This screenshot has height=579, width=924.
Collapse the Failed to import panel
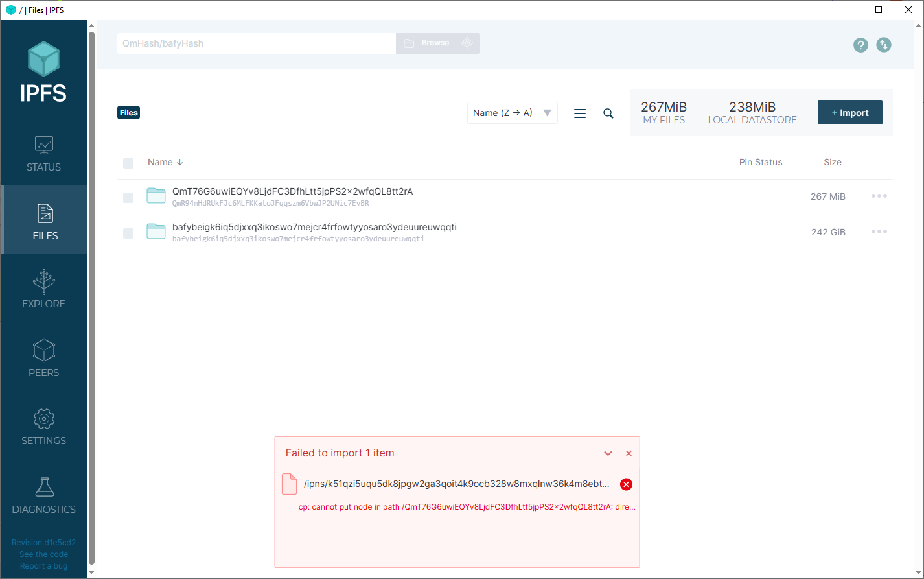[608, 453]
